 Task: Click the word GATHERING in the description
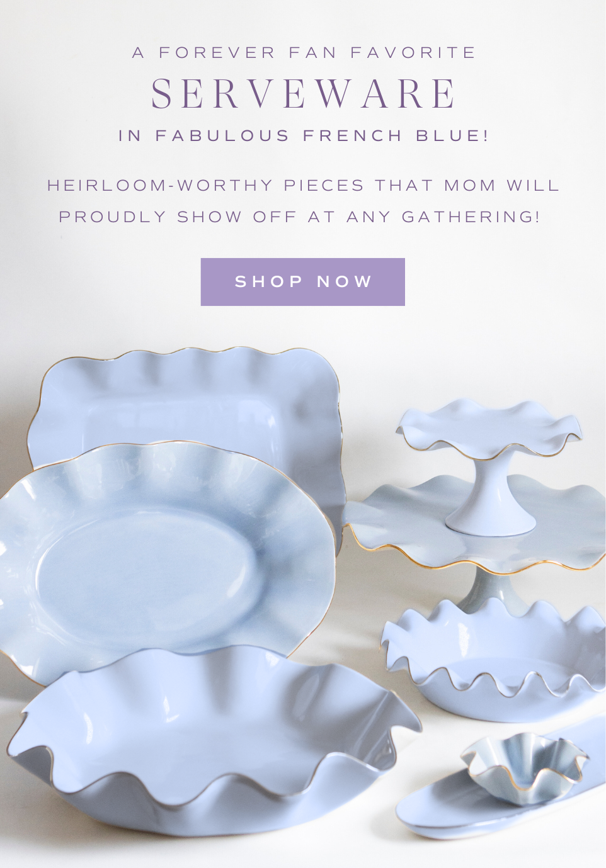click(471, 217)
